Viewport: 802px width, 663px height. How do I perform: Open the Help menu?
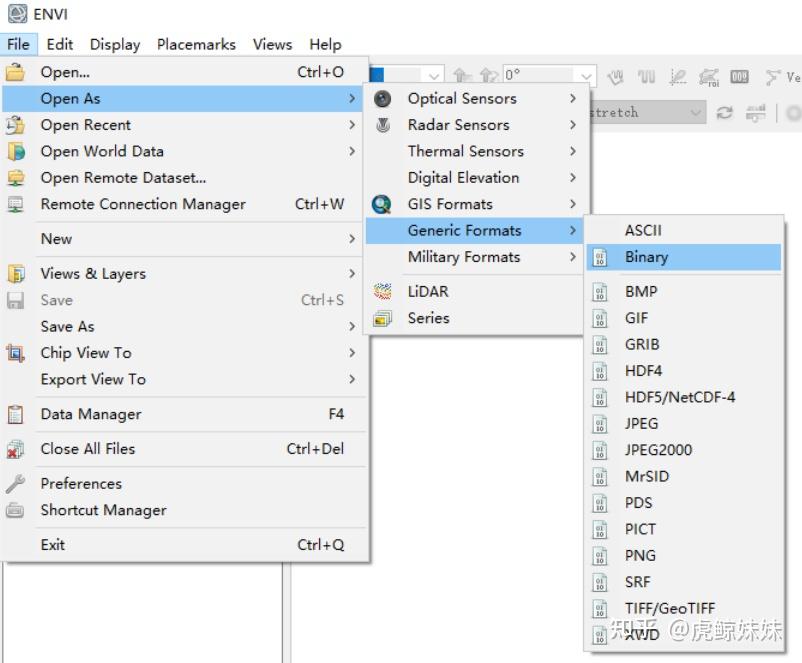[325, 45]
